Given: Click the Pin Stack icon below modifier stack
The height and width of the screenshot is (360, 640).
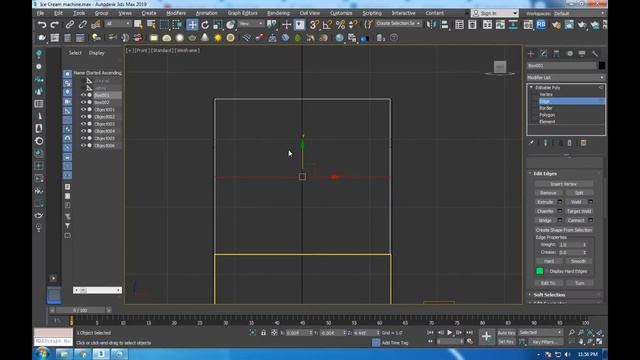Looking at the screenshot, I should coord(531,143).
